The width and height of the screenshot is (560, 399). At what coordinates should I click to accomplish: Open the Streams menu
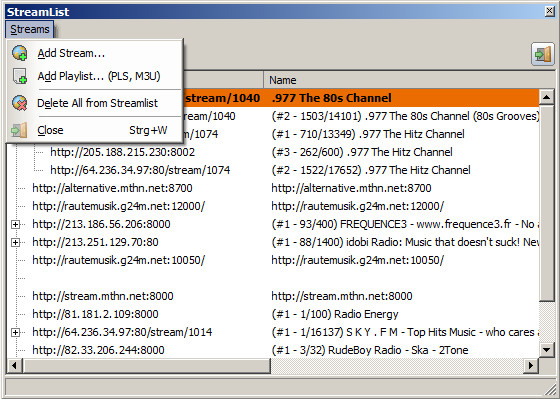[30, 29]
